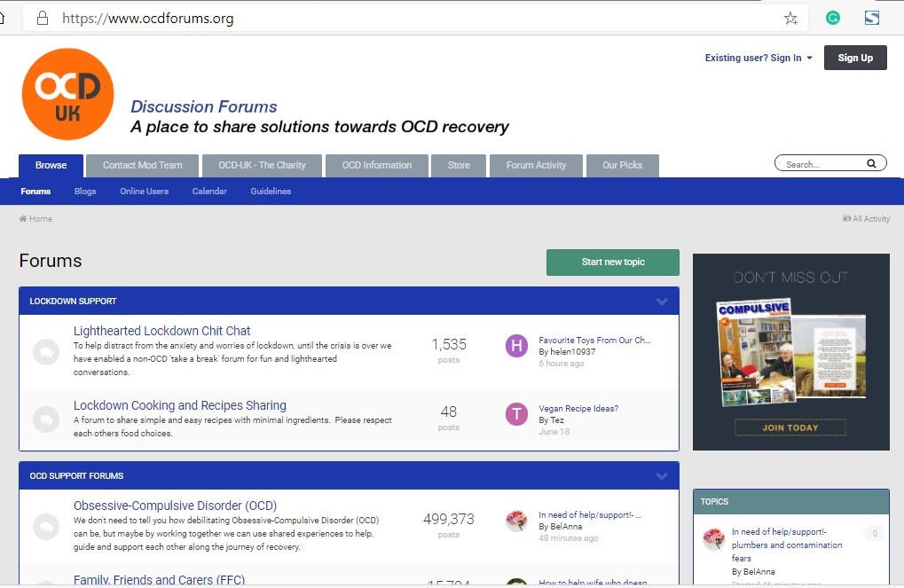Click the padlock icon in the address bar

click(x=42, y=17)
